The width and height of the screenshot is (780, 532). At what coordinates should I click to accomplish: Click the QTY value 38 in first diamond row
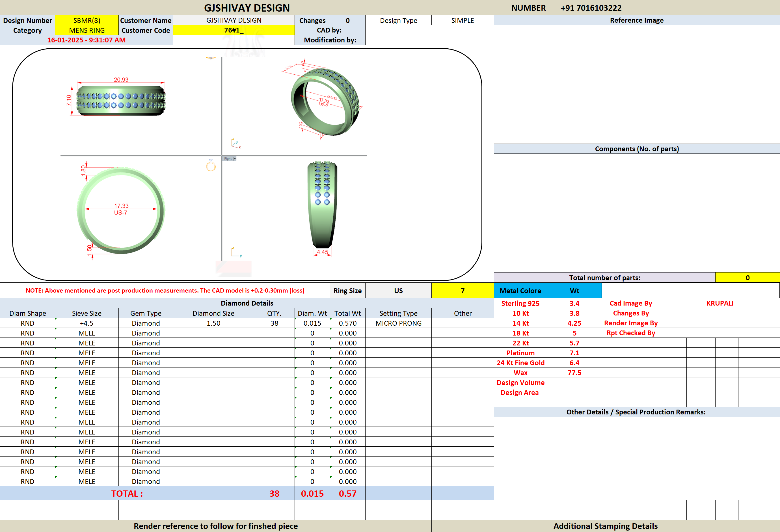[x=274, y=323]
